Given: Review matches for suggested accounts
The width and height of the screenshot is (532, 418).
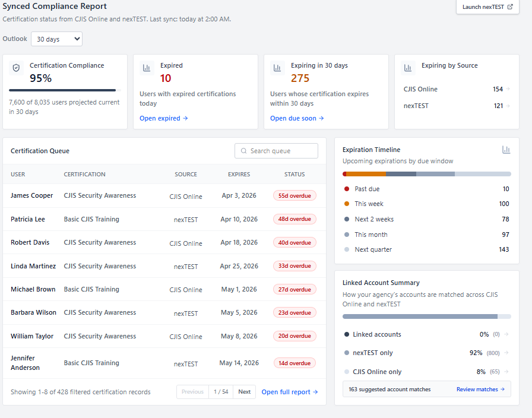Looking at the screenshot, I should 480,389.
